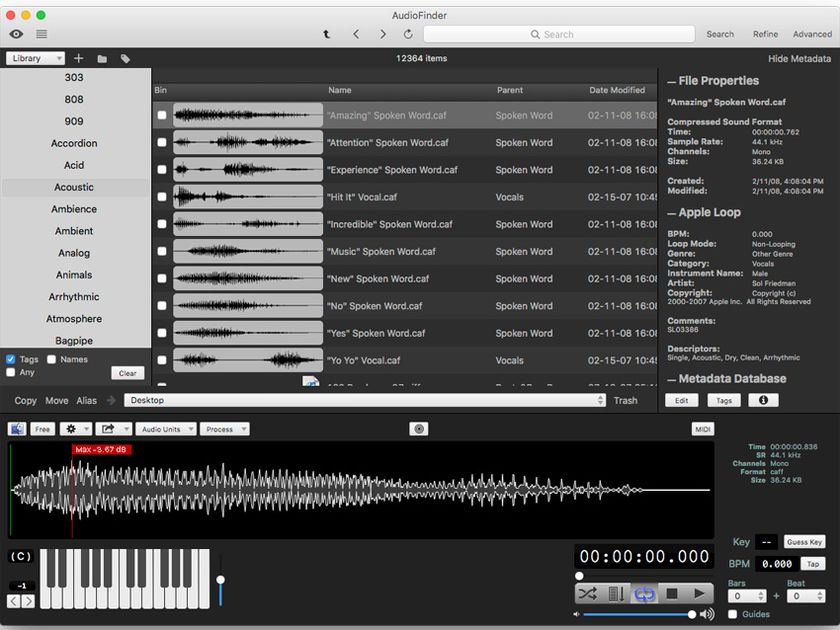Open the MIDI panel icon
This screenshot has width=840, height=630.
[702, 428]
